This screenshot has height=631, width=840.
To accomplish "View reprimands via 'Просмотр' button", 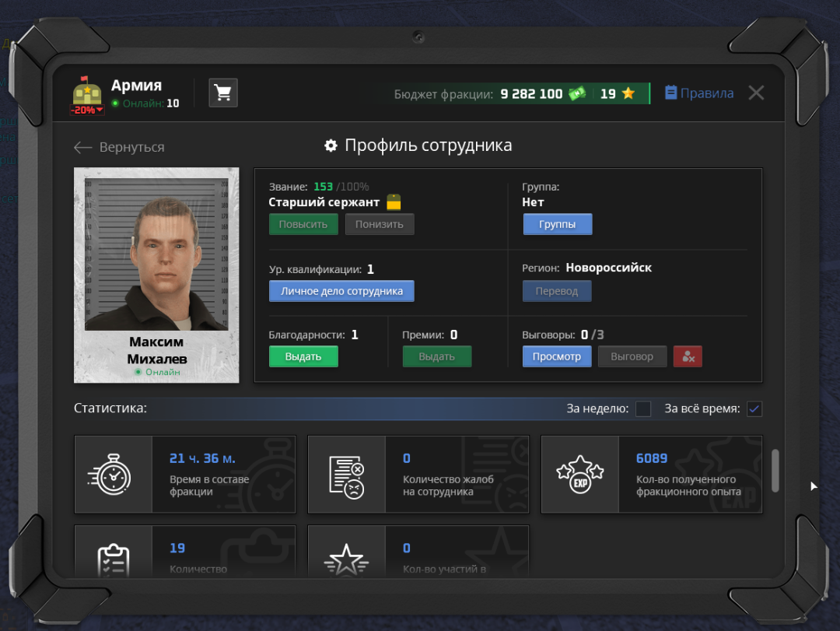I will (x=557, y=356).
